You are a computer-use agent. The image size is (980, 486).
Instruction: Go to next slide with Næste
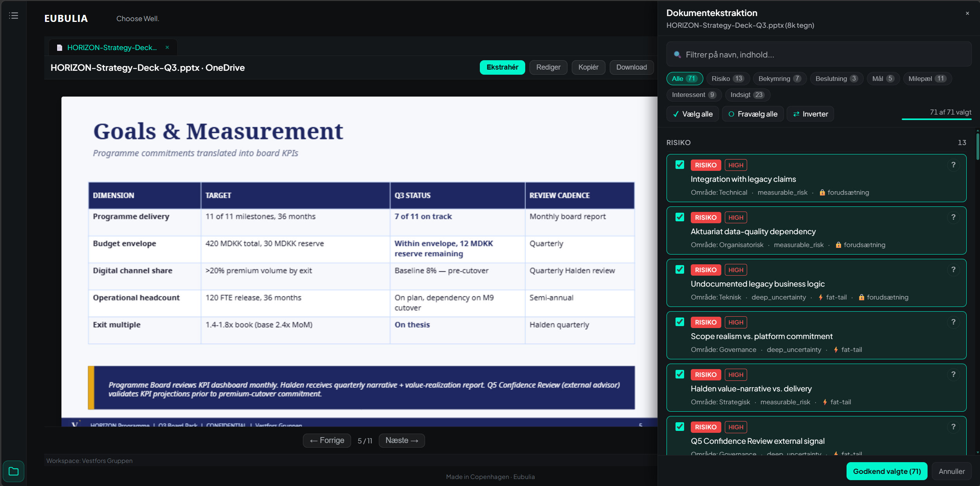pyautogui.click(x=402, y=441)
